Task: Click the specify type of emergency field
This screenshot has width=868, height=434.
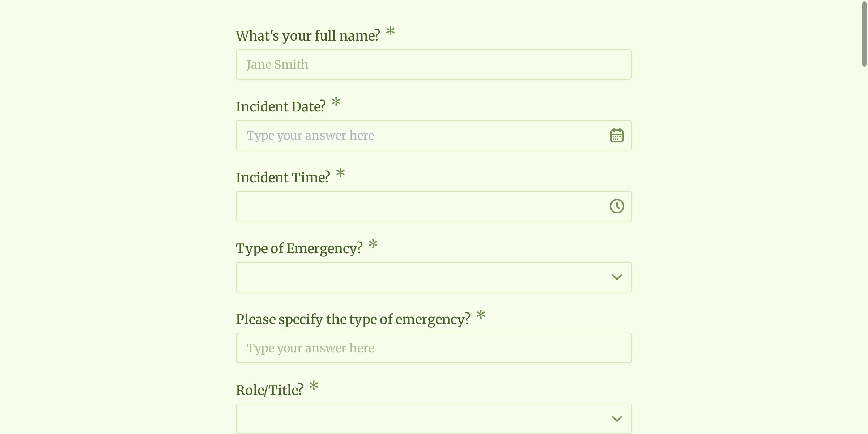Action: pos(433,348)
